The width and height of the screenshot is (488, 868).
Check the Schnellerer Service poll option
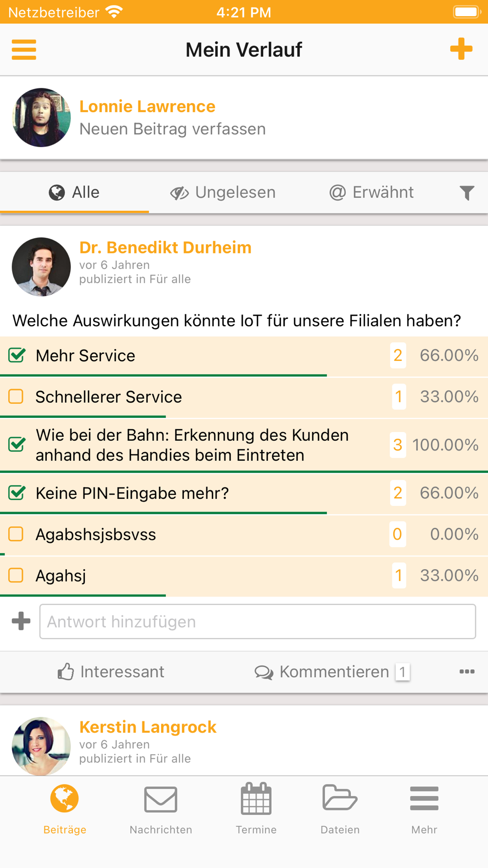pos(16,396)
